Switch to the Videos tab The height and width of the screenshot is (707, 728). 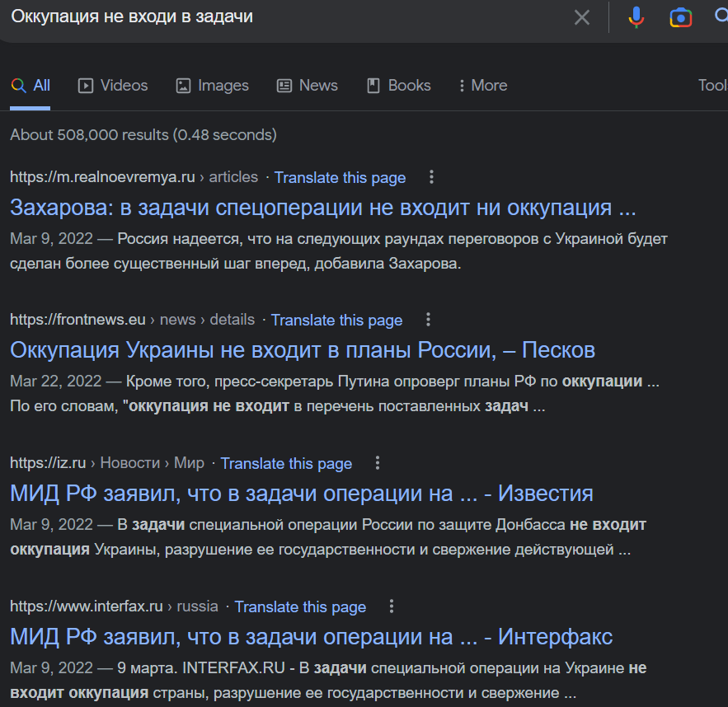pyautogui.click(x=113, y=86)
